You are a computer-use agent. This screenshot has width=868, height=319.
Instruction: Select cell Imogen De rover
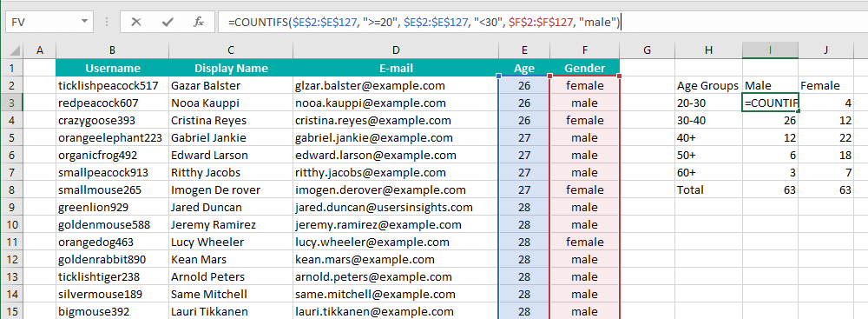point(231,189)
